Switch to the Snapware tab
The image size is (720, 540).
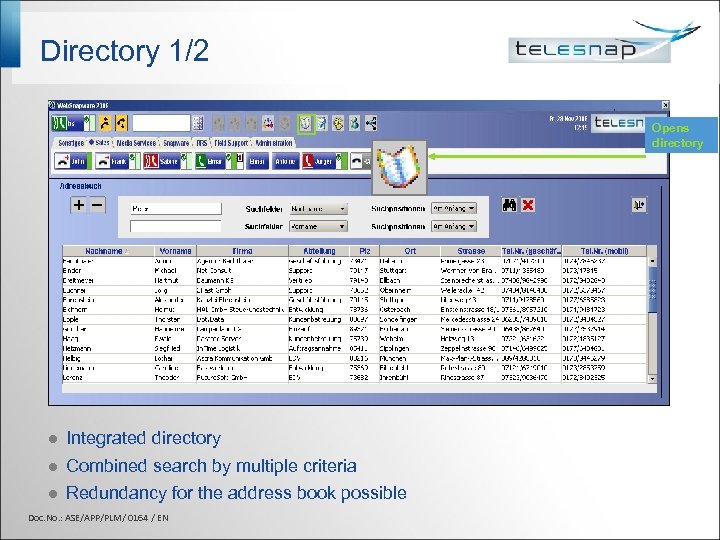(176, 143)
